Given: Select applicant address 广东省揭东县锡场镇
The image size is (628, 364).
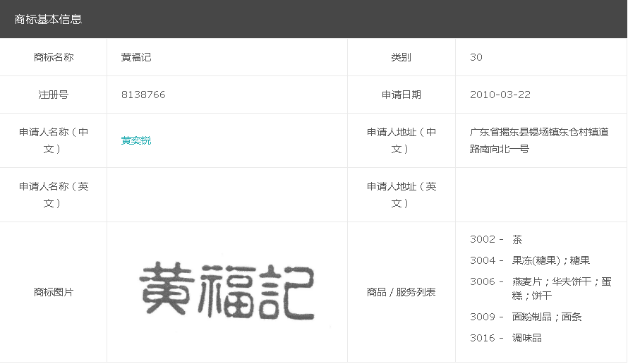Looking at the screenshot, I should click(x=539, y=140).
